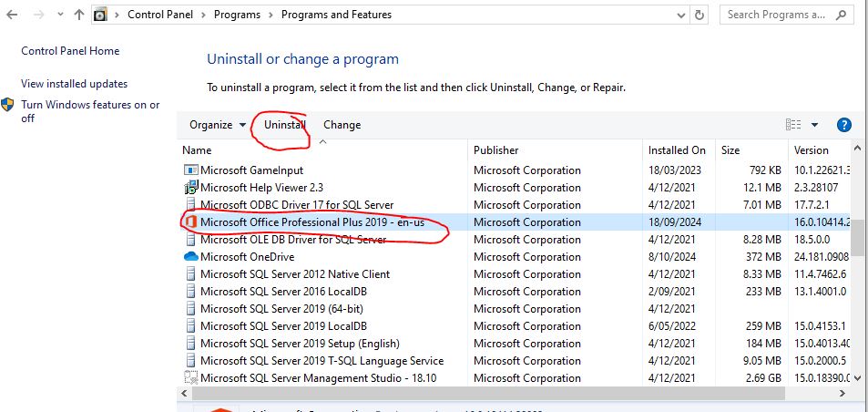Select Microsoft SQL Server 2012 Native Client
868x412 pixels.
tap(295, 274)
